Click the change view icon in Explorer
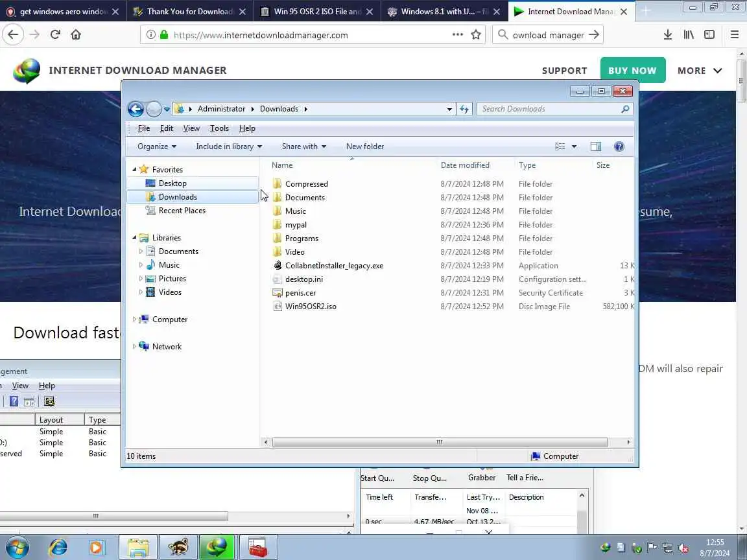The width and height of the screenshot is (747, 560). (x=560, y=146)
